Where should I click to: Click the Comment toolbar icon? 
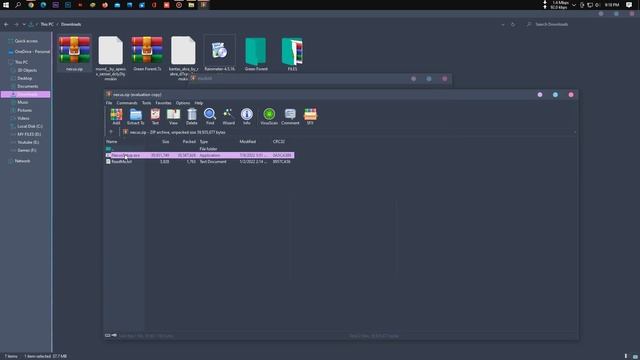pos(290,117)
